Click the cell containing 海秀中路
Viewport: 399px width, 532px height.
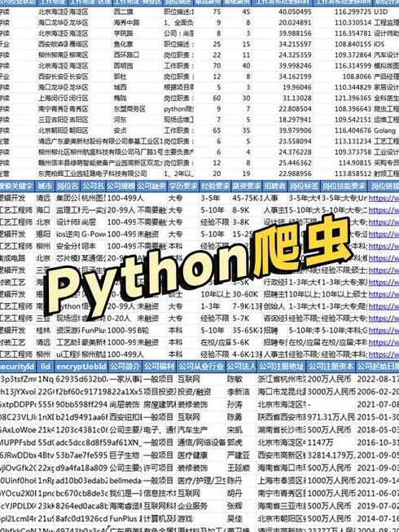pos(127,23)
